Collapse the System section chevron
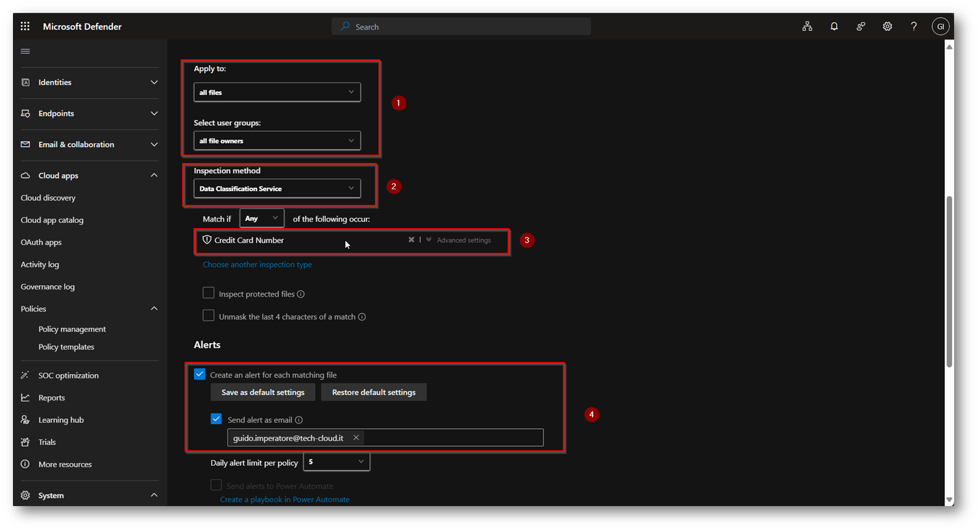 tap(154, 495)
